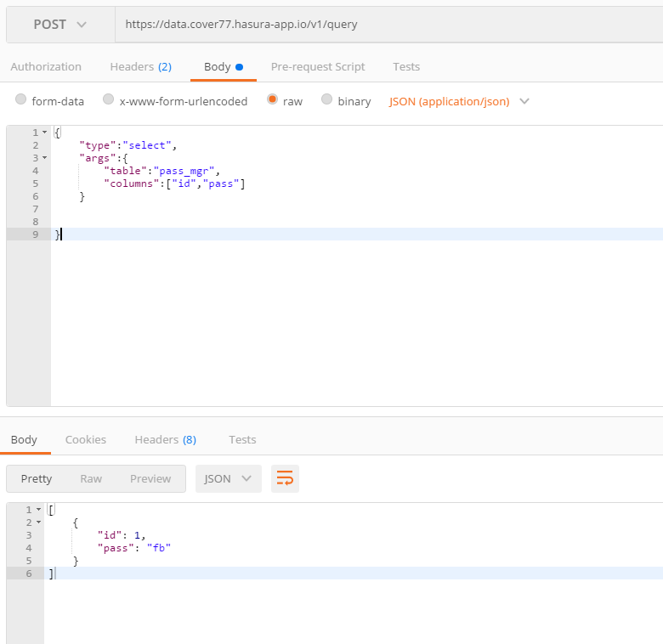The width and height of the screenshot is (663, 644).
Task: Click the Raw response view button
Action: click(91, 478)
